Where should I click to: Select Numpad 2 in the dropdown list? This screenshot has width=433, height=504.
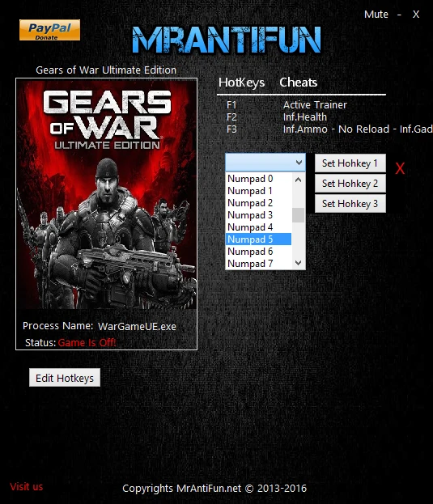pyautogui.click(x=258, y=203)
